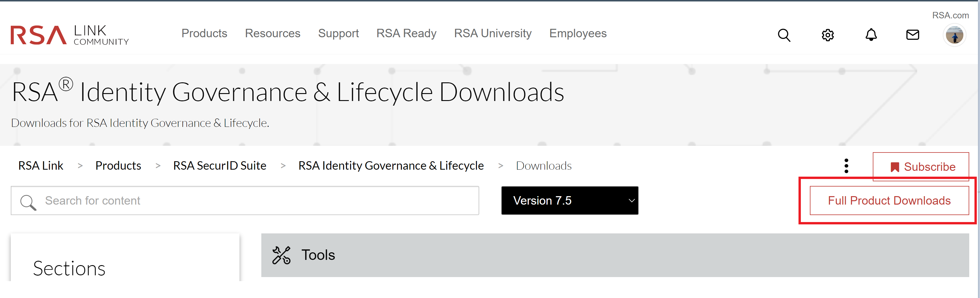Expand the Version 7.5 dropdown

tap(569, 200)
